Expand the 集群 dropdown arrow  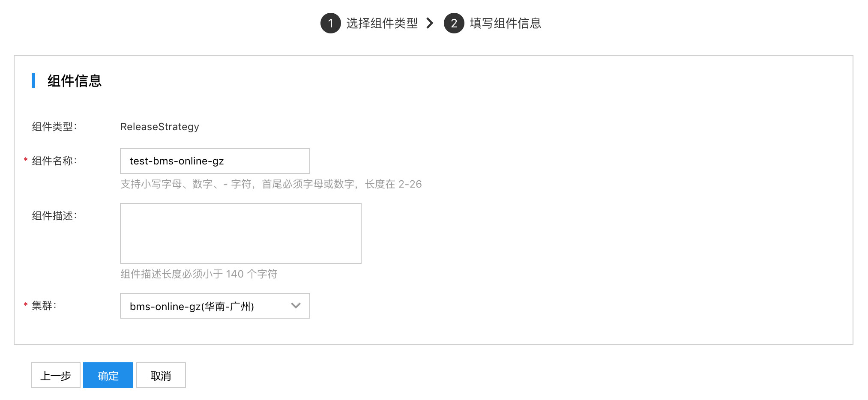click(x=296, y=306)
